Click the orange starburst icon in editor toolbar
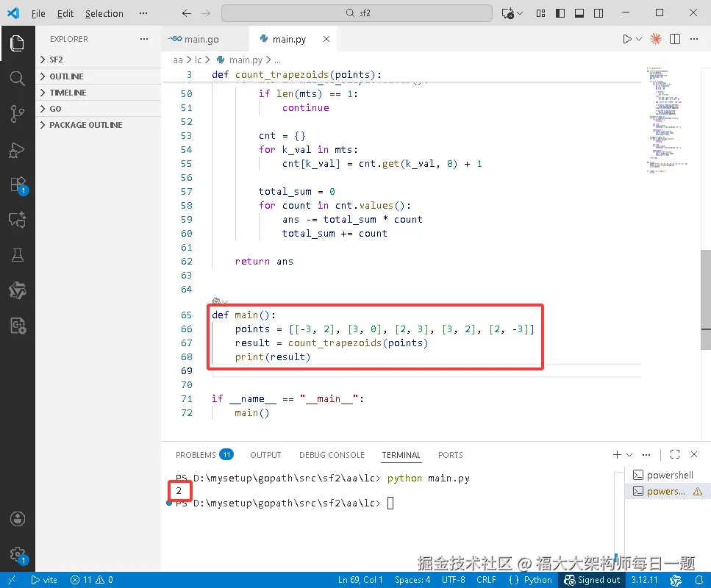711x588 pixels. click(x=656, y=39)
